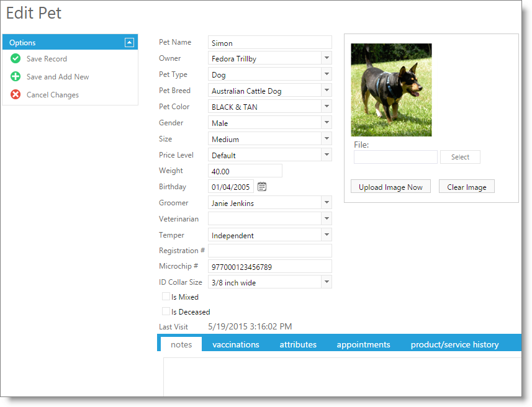Click the red X Cancel Changes icon
532x407 pixels.
pos(16,94)
